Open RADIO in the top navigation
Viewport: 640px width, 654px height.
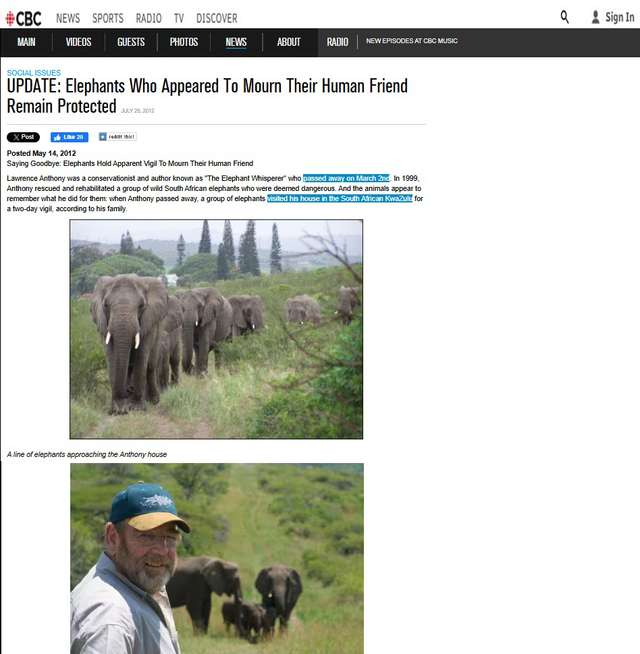(149, 18)
